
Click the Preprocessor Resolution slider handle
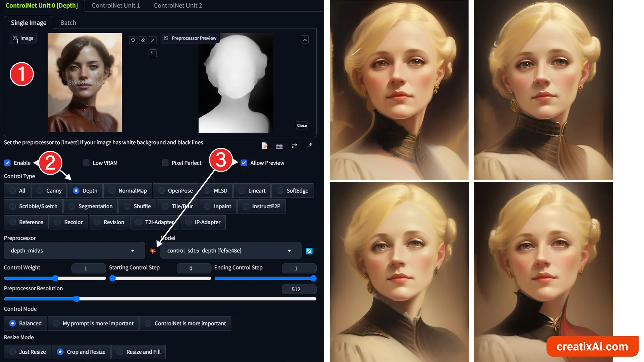pos(76,299)
